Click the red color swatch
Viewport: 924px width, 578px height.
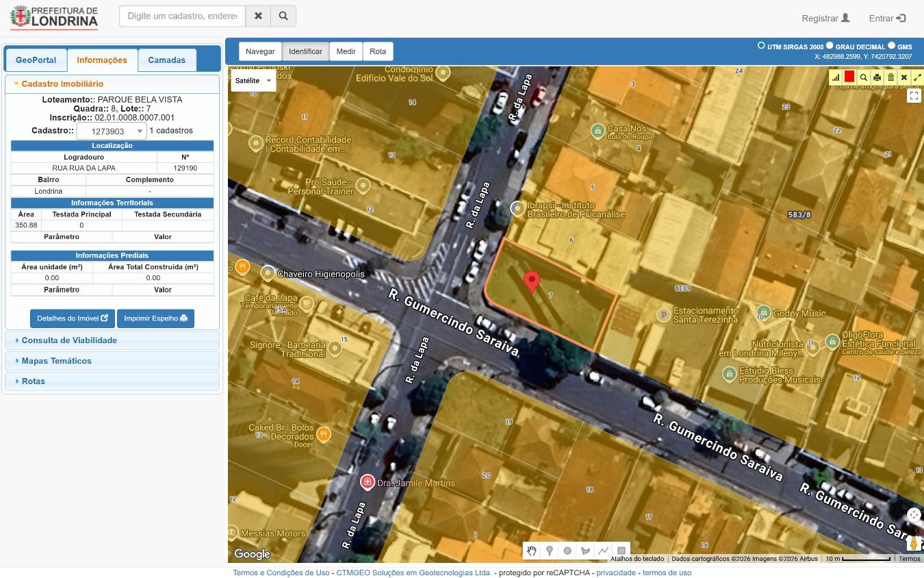849,77
